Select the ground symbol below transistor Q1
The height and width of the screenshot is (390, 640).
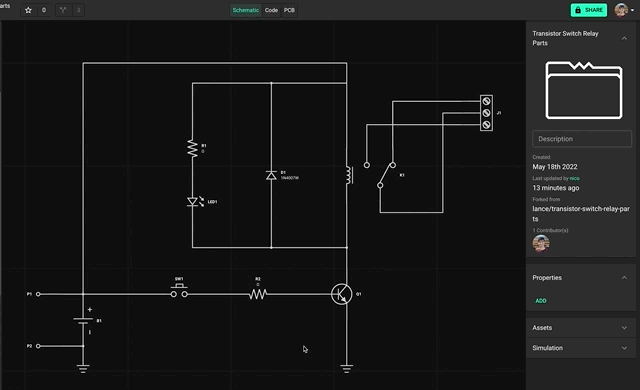(x=347, y=369)
